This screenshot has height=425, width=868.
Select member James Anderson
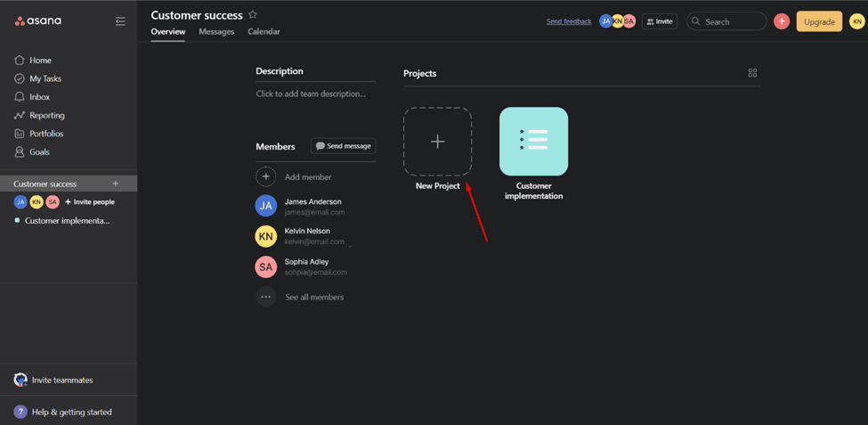click(313, 201)
